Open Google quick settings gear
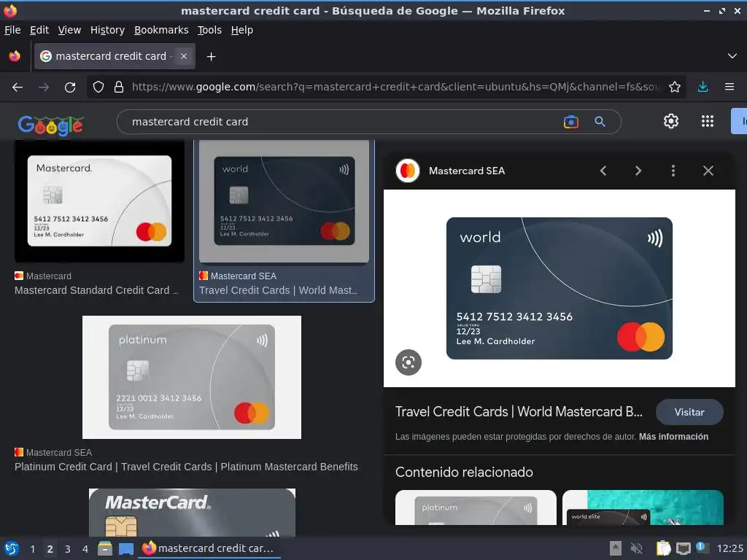Image resolution: width=747 pixels, height=560 pixels. 671,122
